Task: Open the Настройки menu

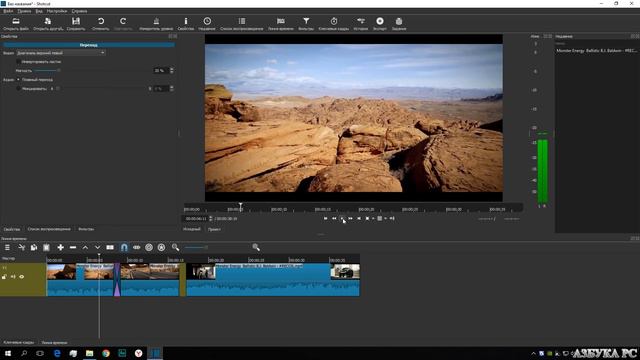Action: [57, 11]
